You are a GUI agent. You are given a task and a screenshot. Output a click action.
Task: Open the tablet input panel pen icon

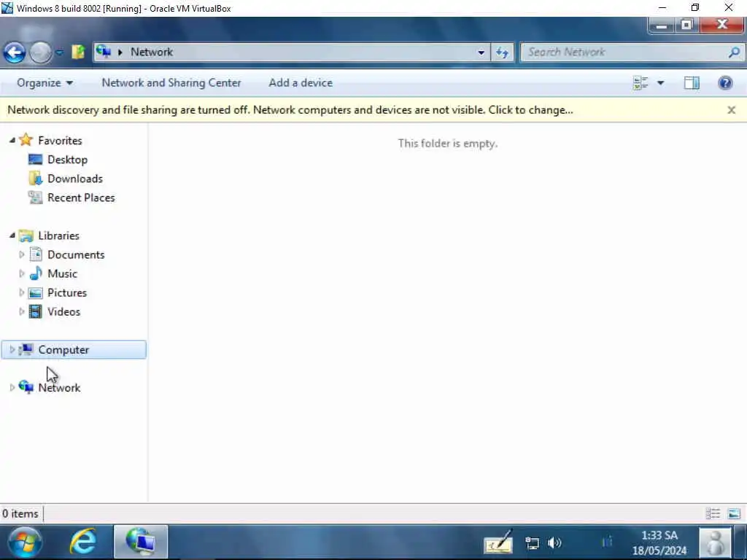498,542
